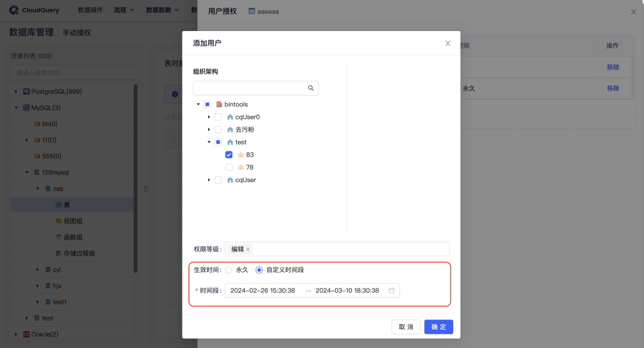Click the test department icon in dialog
Image resolution: width=644 pixels, height=348 pixels.
coord(230,142)
